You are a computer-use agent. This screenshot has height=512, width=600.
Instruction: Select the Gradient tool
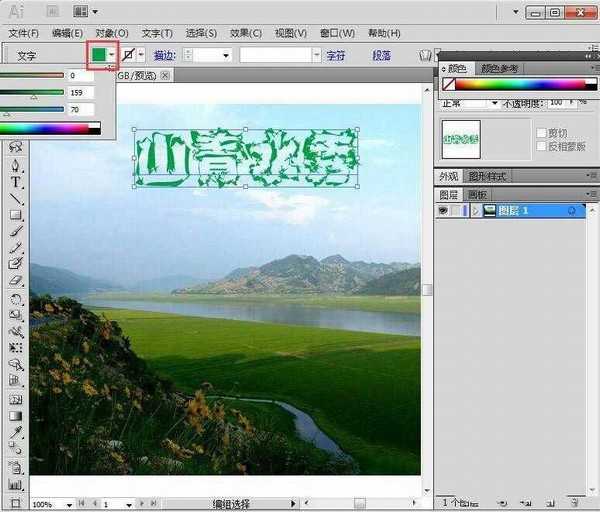[x=16, y=416]
